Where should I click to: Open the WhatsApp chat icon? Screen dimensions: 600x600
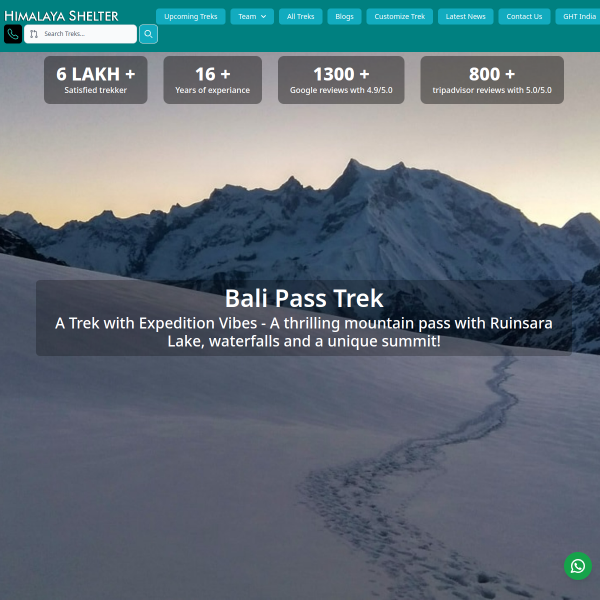[577, 566]
